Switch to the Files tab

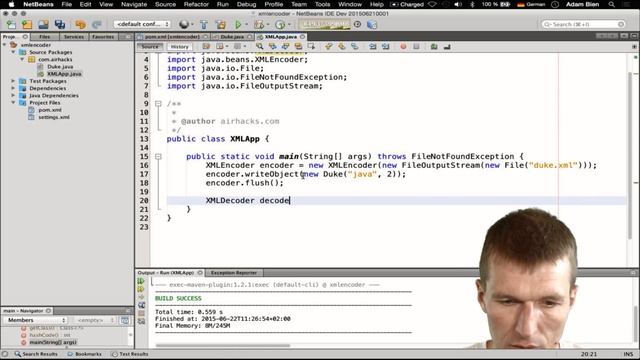click(44, 37)
